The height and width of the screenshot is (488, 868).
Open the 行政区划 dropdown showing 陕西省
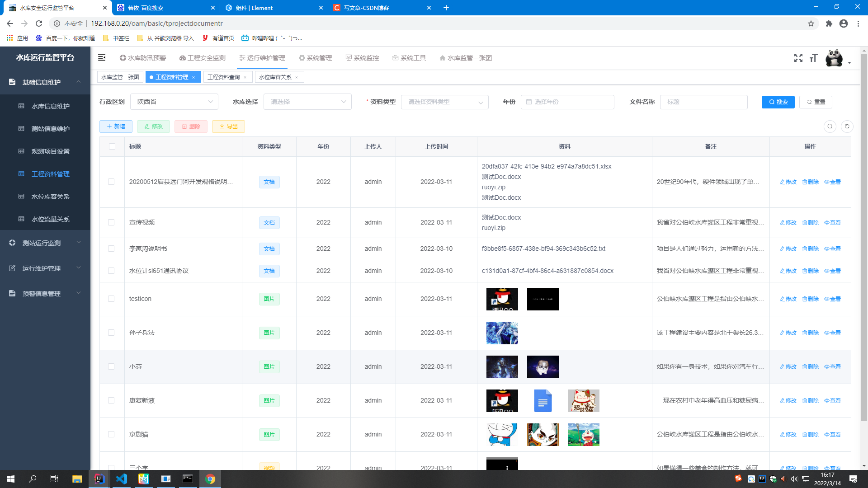174,102
